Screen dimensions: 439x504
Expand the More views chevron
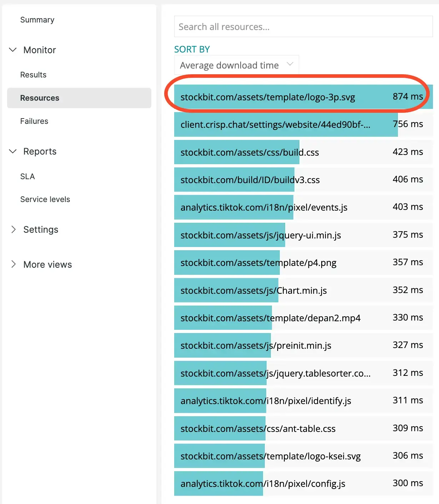coord(13,264)
